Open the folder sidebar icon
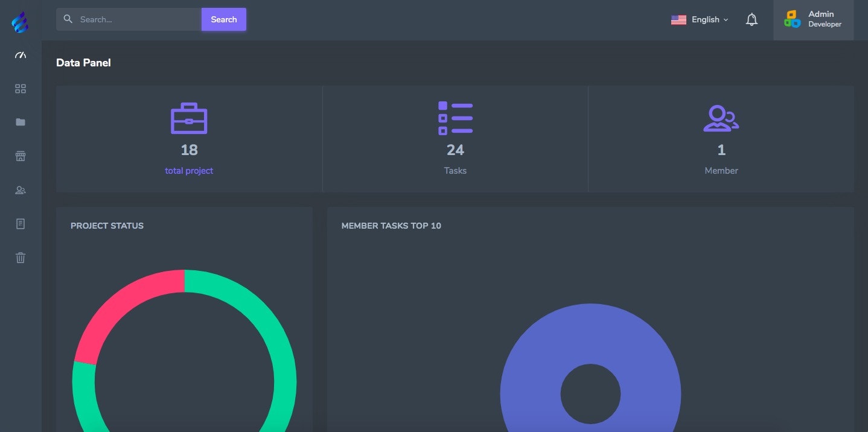The height and width of the screenshot is (432, 868). (x=21, y=122)
